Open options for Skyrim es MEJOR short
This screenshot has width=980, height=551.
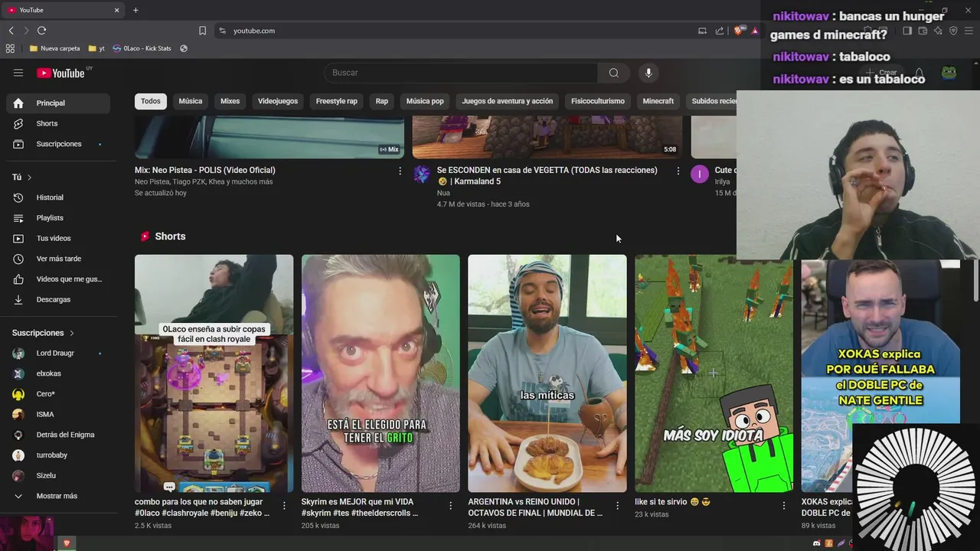click(x=451, y=506)
